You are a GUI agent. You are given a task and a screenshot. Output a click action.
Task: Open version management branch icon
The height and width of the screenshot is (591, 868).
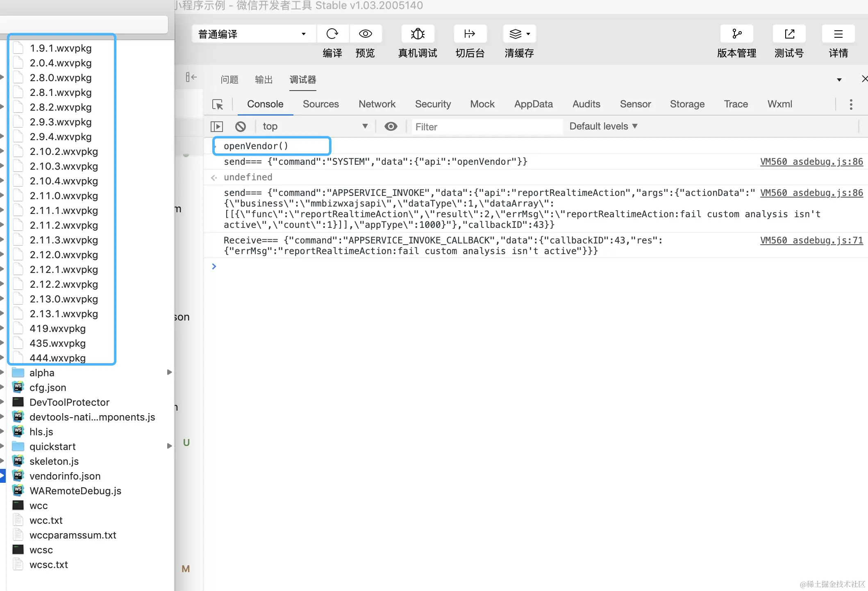736,34
